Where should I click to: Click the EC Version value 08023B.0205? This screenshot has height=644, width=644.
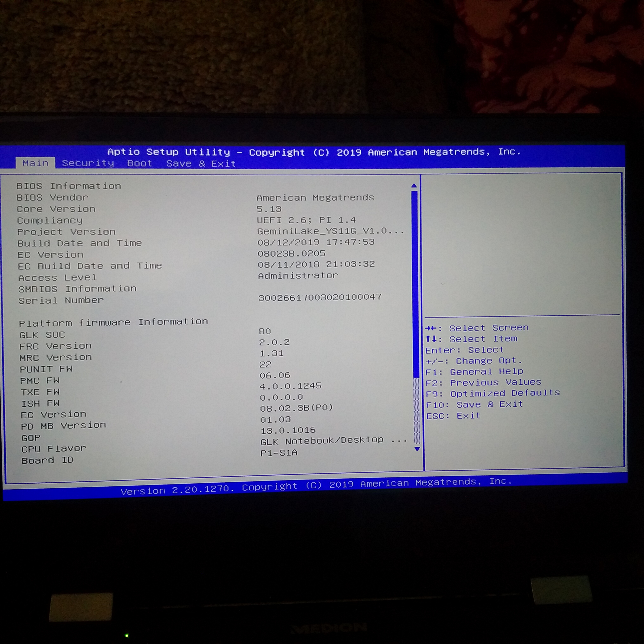[x=291, y=253]
